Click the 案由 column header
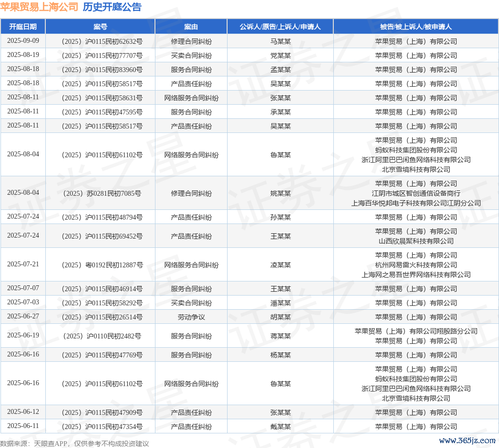 [191, 27]
